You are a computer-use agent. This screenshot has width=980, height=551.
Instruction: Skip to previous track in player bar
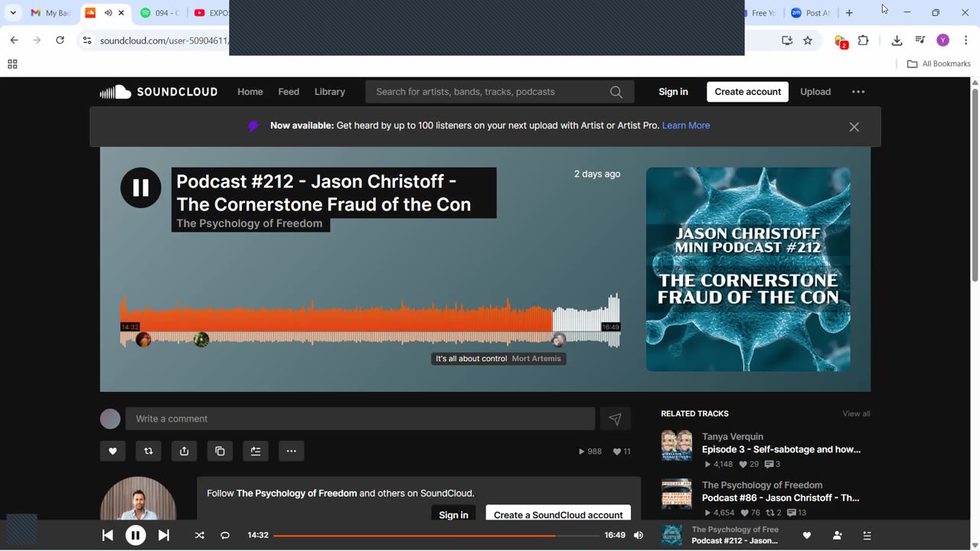click(x=108, y=536)
